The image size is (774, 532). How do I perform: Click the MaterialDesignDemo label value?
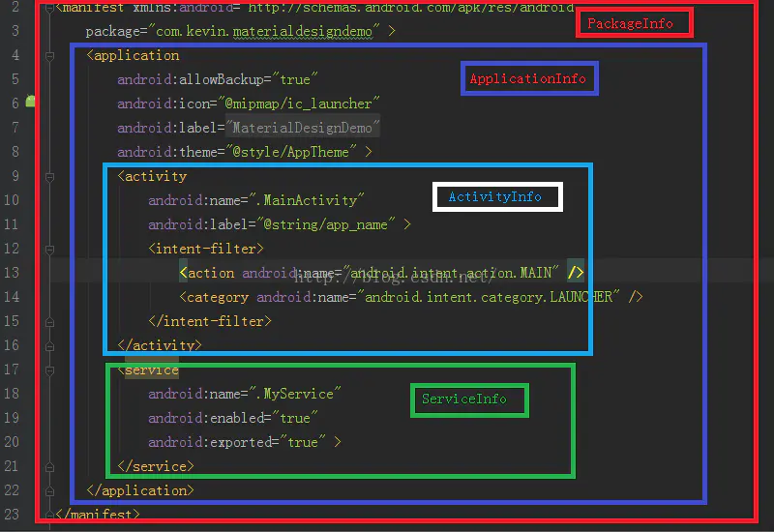tap(302, 128)
